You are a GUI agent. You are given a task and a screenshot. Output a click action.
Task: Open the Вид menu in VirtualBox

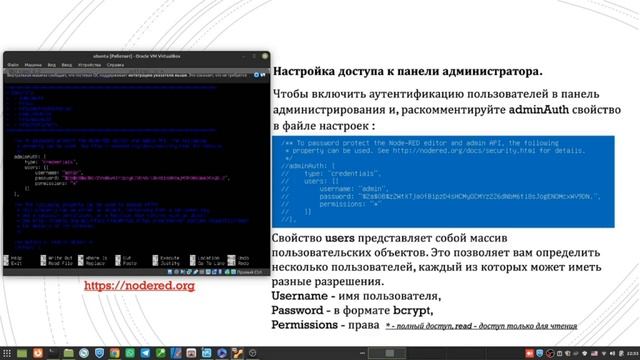click(52, 65)
